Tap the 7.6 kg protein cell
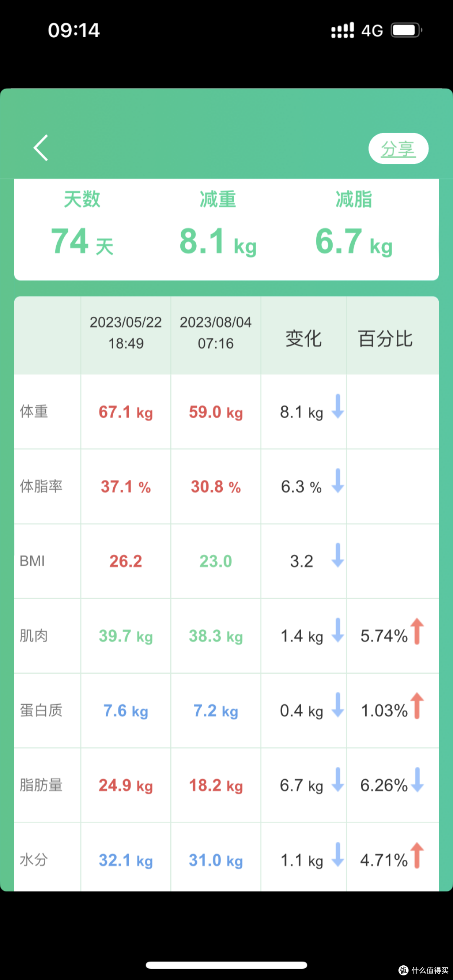Screen dimensions: 453x980 pyautogui.click(x=126, y=711)
